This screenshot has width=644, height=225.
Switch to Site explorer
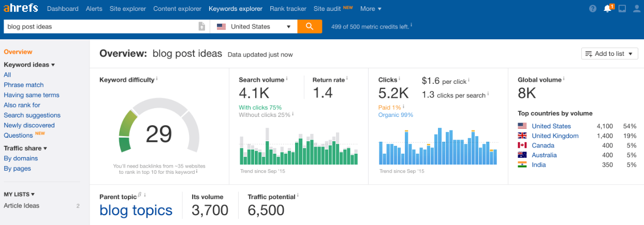[x=128, y=8]
